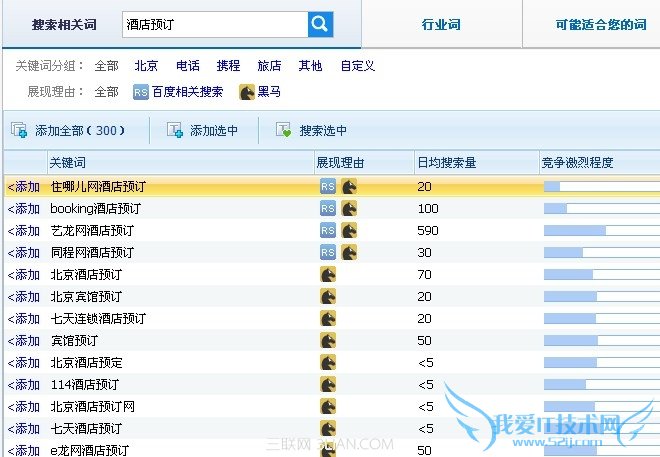660x457 pixels.
Task: Select keyword group 北京
Action: click(x=146, y=66)
